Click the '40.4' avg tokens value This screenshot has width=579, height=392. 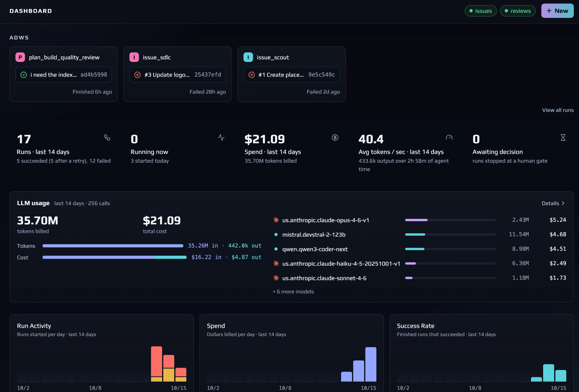[371, 139]
